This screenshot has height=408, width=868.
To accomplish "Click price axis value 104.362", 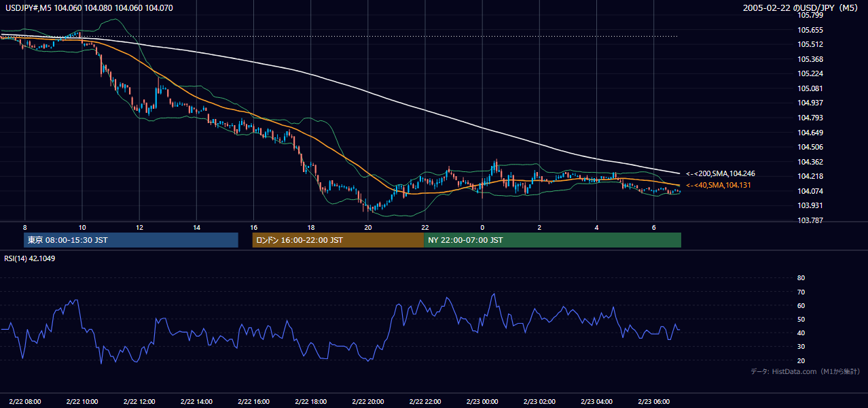I will pos(810,162).
